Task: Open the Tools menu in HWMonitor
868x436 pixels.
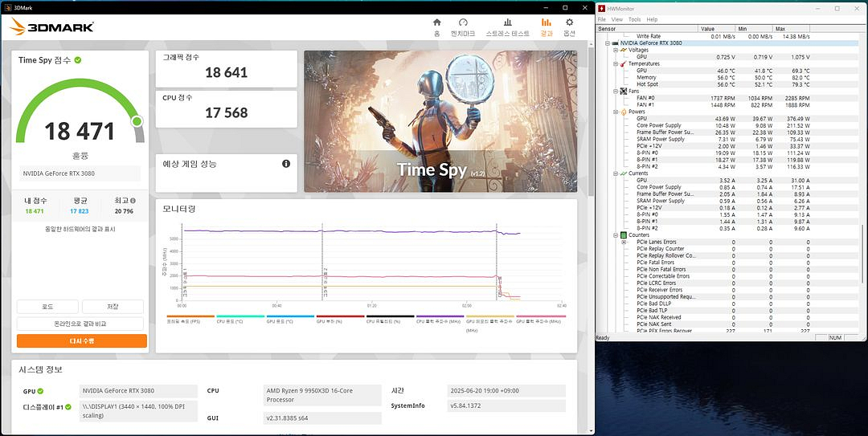Action: point(634,19)
